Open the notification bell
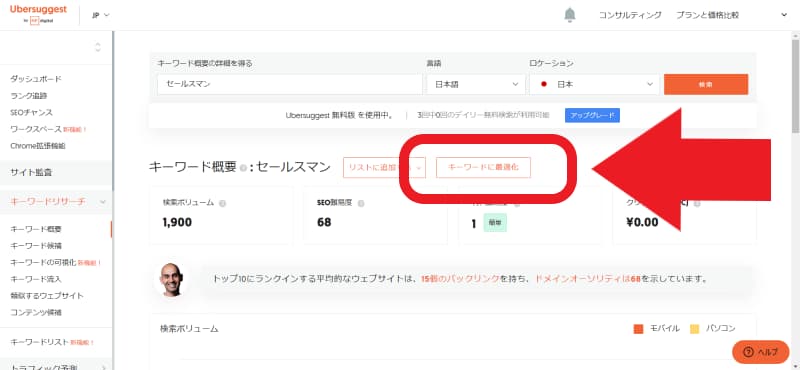This screenshot has height=370, width=800. 569,15
